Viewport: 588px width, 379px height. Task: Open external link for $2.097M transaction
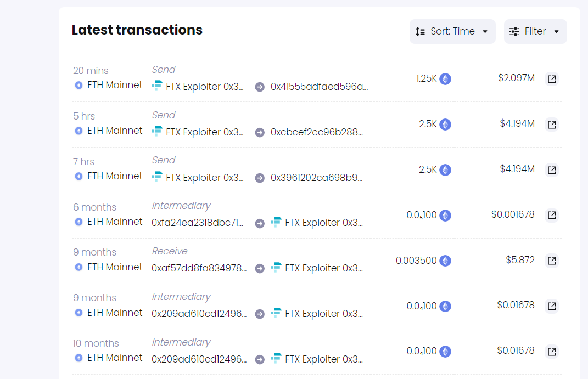[x=552, y=79]
